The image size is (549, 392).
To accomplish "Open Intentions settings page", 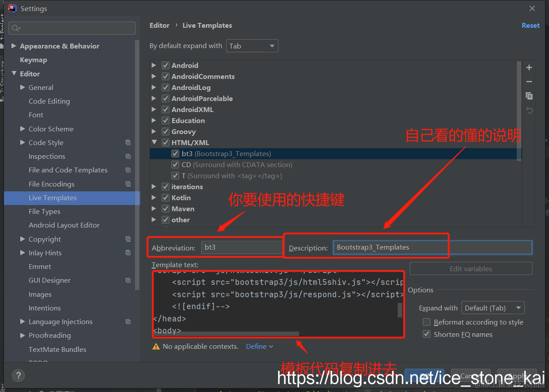I will pos(45,308).
